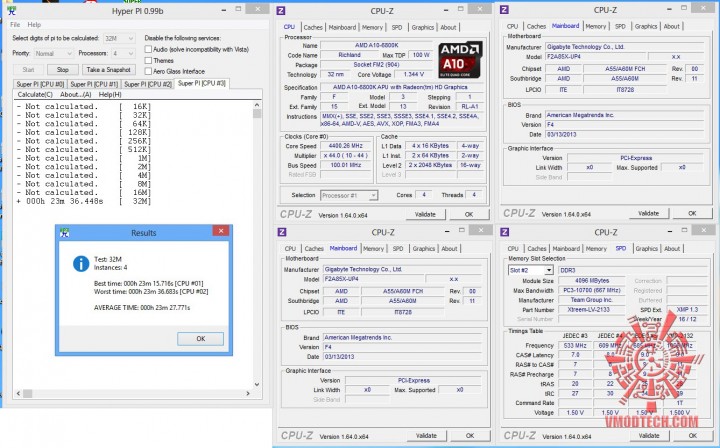Click OK in the Results dialog

point(201,339)
